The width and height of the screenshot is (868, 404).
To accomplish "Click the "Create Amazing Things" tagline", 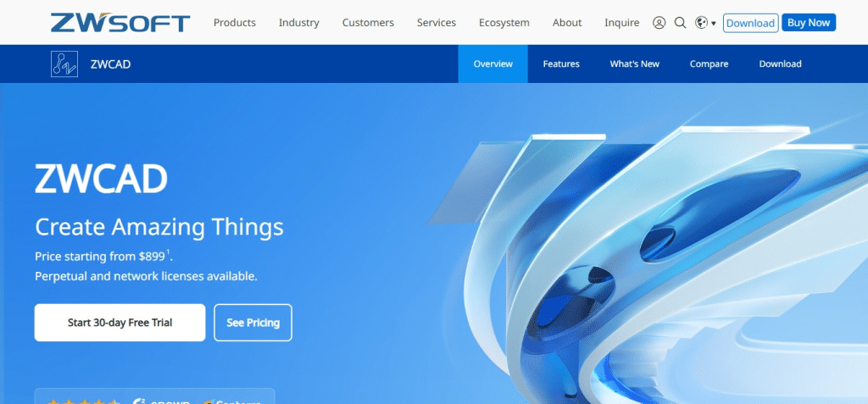I will point(159,227).
